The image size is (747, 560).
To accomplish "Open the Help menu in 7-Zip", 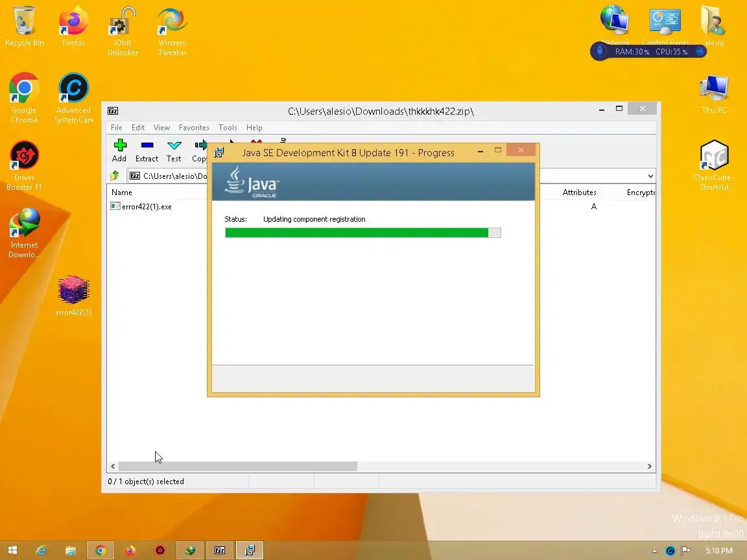I will tap(254, 128).
